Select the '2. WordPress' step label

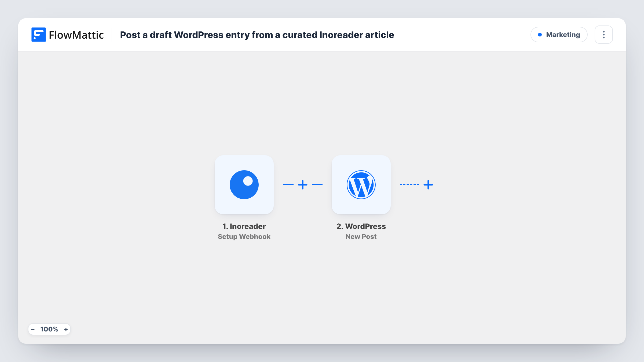361,226
